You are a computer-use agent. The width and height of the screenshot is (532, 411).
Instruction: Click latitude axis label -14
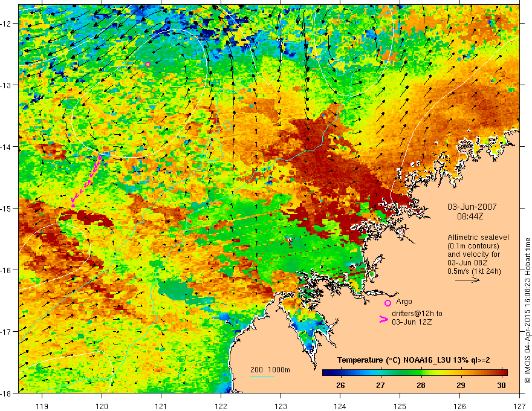pos(6,147)
